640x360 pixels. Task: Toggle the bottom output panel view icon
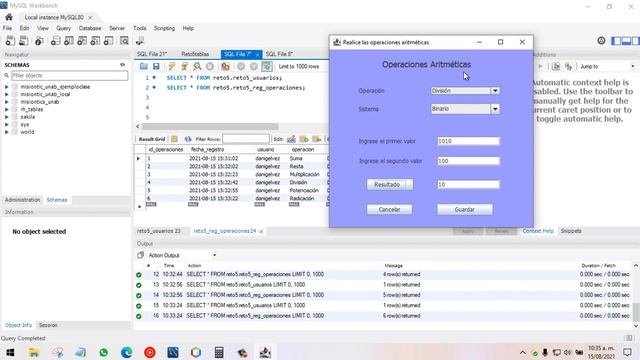coord(626,41)
